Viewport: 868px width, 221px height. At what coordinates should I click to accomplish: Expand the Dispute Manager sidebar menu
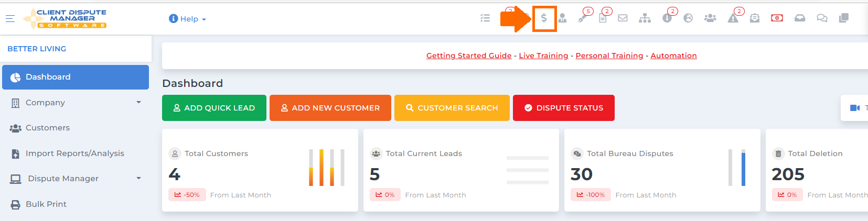(76, 179)
